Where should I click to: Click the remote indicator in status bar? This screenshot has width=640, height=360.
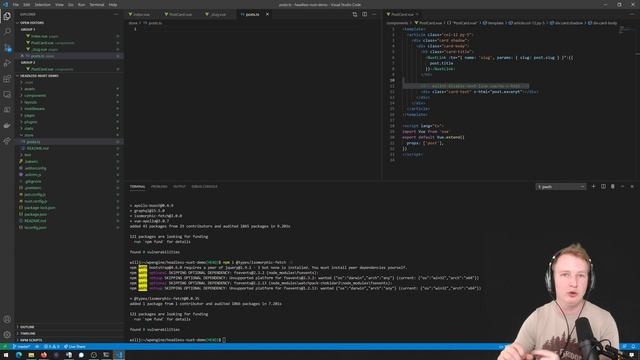(x=5, y=347)
